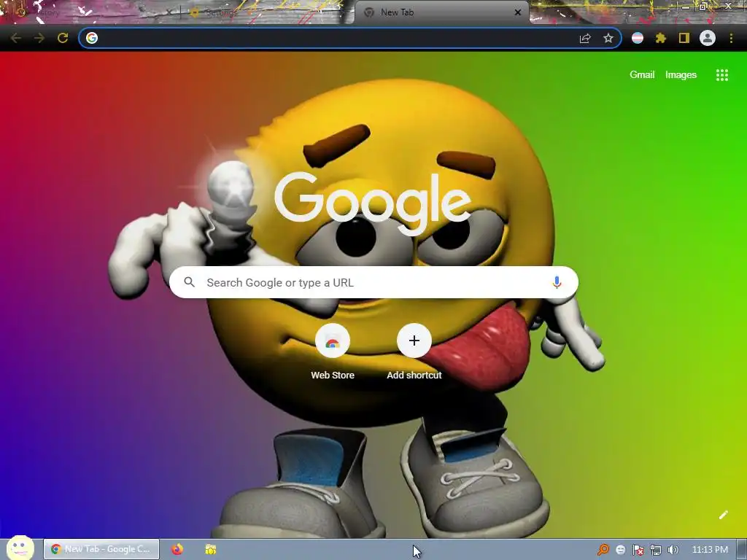Open Google Images link

[681, 75]
